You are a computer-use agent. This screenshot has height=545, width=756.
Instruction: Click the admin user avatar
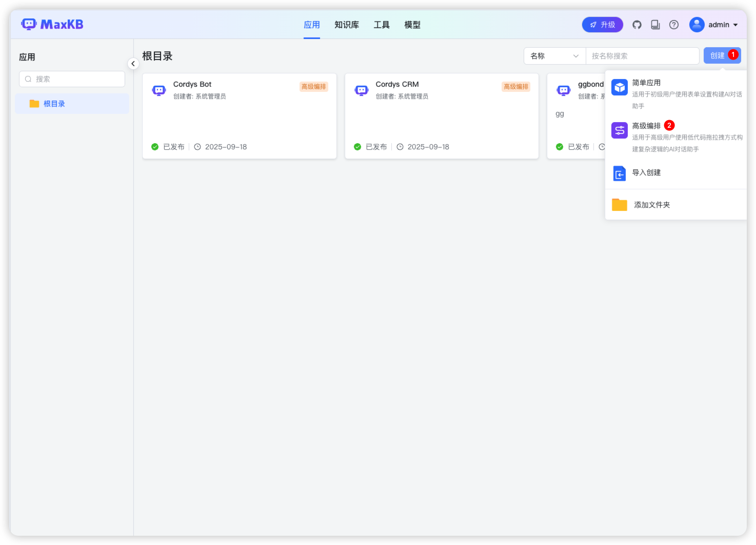coord(697,25)
